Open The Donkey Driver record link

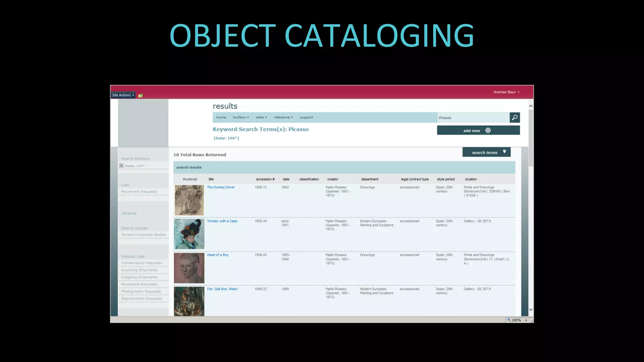(x=221, y=187)
